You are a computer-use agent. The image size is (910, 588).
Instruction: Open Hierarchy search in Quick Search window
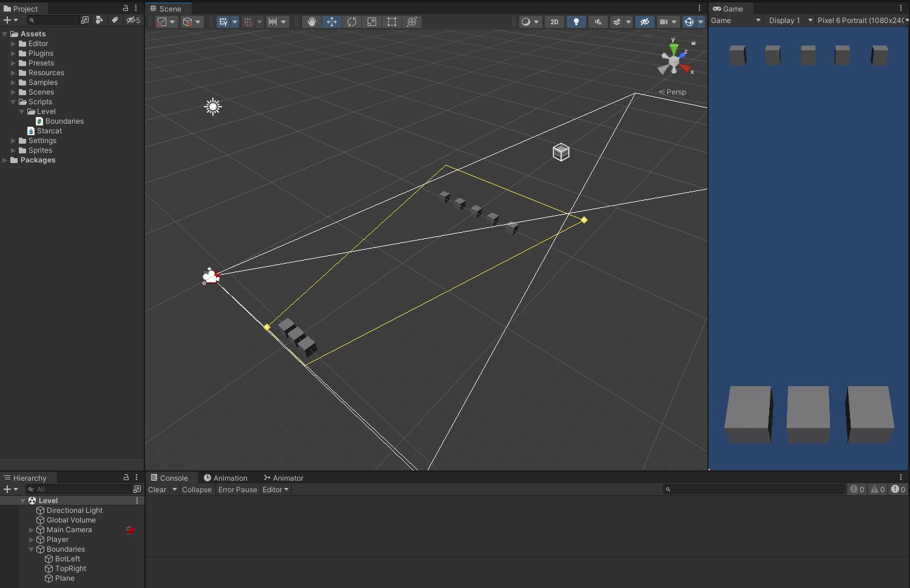tap(137, 489)
